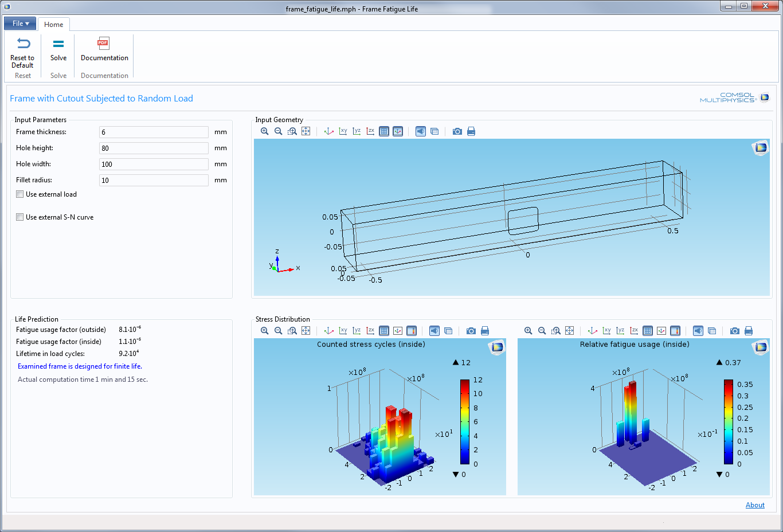Check the Use external S-N curve option
Image resolution: width=783 pixels, height=532 pixels.
pos(20,217)
